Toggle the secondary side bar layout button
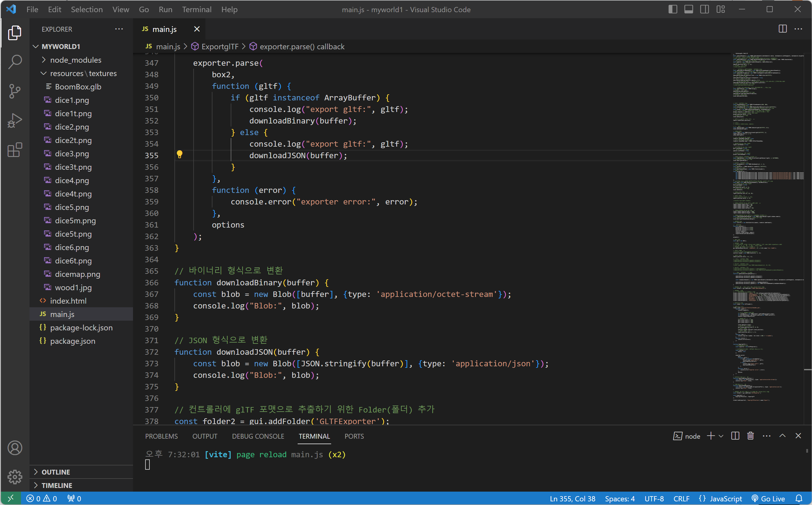Viewport: 812px width, 505px height. click(704, 9)
